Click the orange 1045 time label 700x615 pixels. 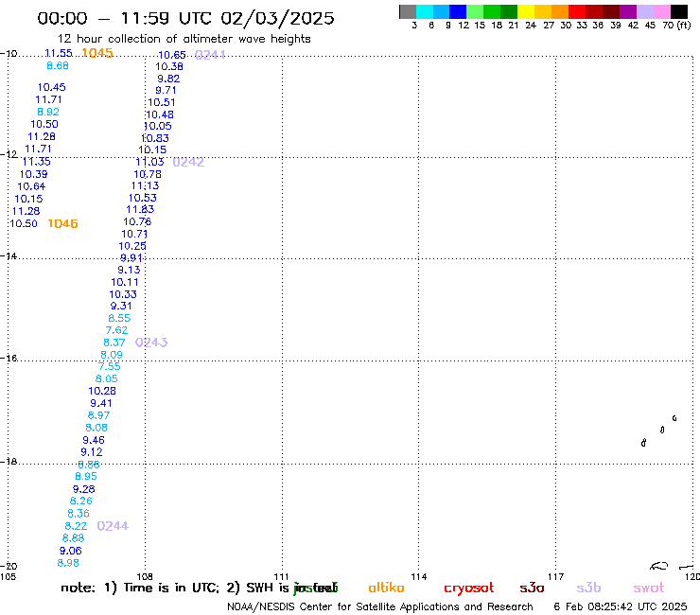pyautogui.click(x=97, y=53)
